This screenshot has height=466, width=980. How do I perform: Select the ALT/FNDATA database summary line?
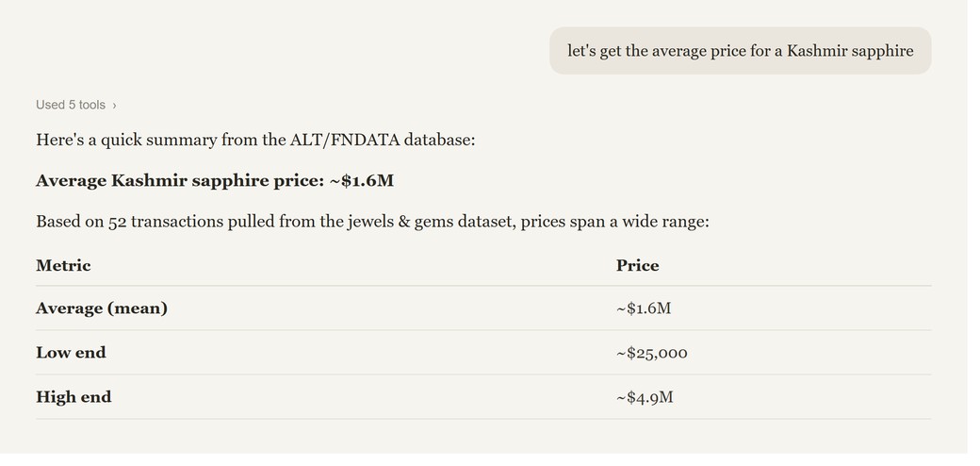[255, 140]
